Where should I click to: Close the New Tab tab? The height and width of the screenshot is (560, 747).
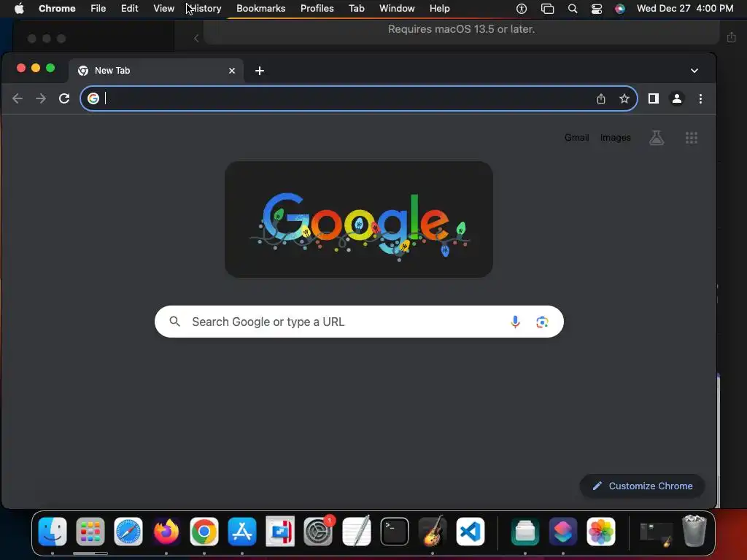click(232, 71)
